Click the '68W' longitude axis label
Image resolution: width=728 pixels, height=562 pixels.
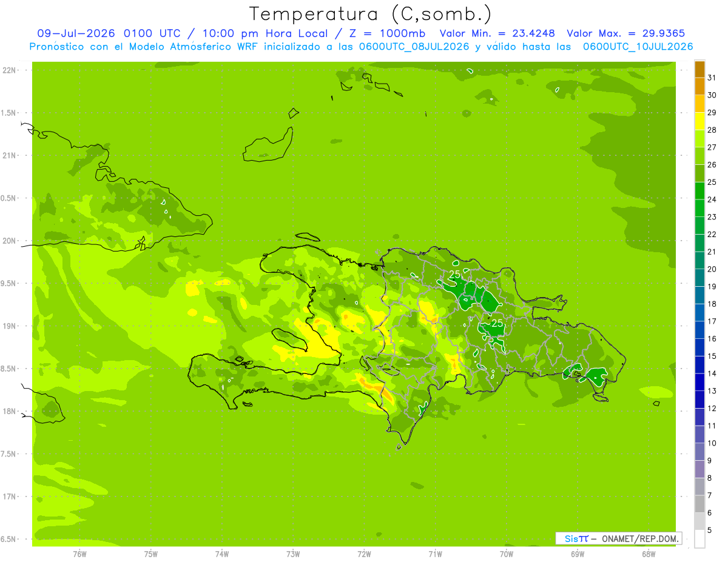click(649, 554)
